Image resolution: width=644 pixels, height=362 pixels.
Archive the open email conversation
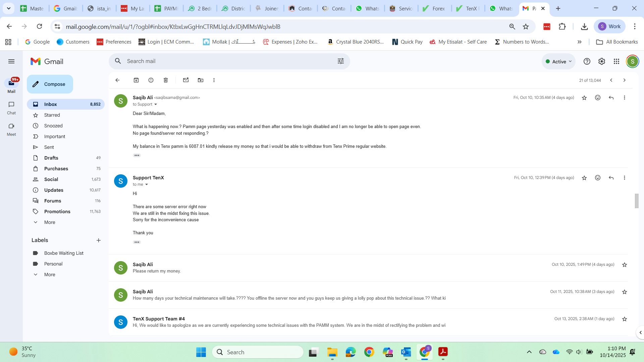(136, 80)
